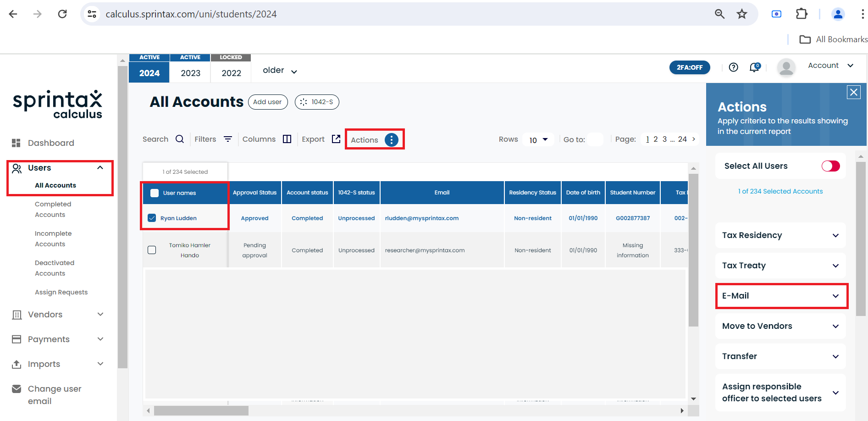The width and height of the screenshot is (868, 421).
Task: Open the Chrome three-dot menu
Action: click(x=862, y=14)
